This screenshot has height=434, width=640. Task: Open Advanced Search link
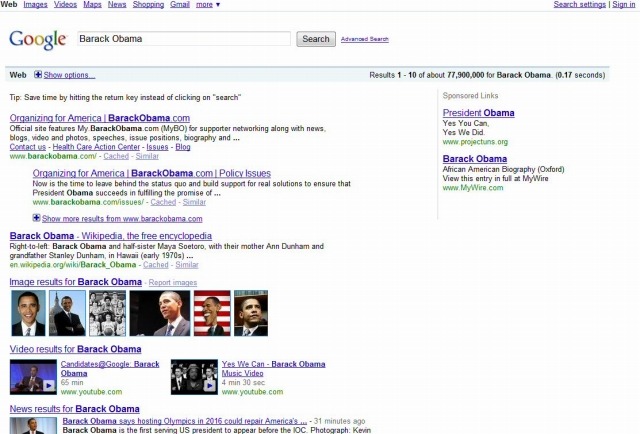(364, 39)
